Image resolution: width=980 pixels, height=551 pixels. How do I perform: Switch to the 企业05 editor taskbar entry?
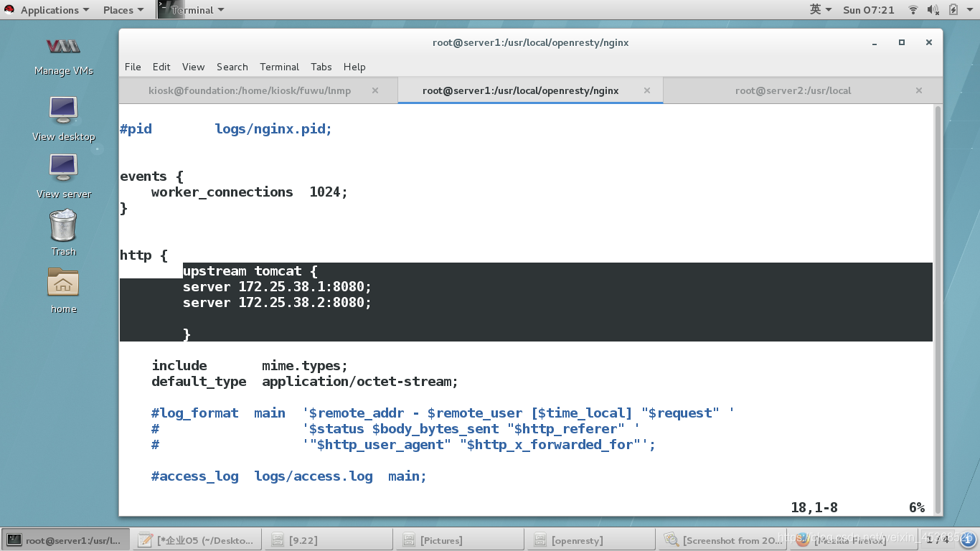click(197, 540)
